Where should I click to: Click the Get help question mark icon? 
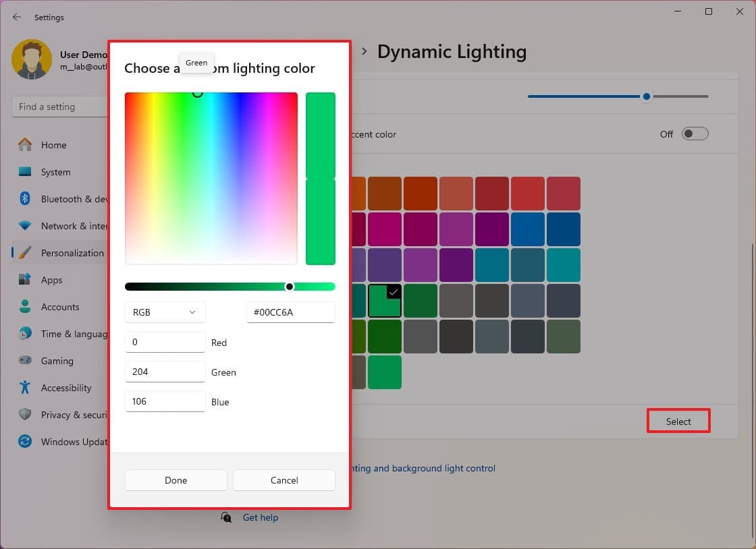point(226,517)
